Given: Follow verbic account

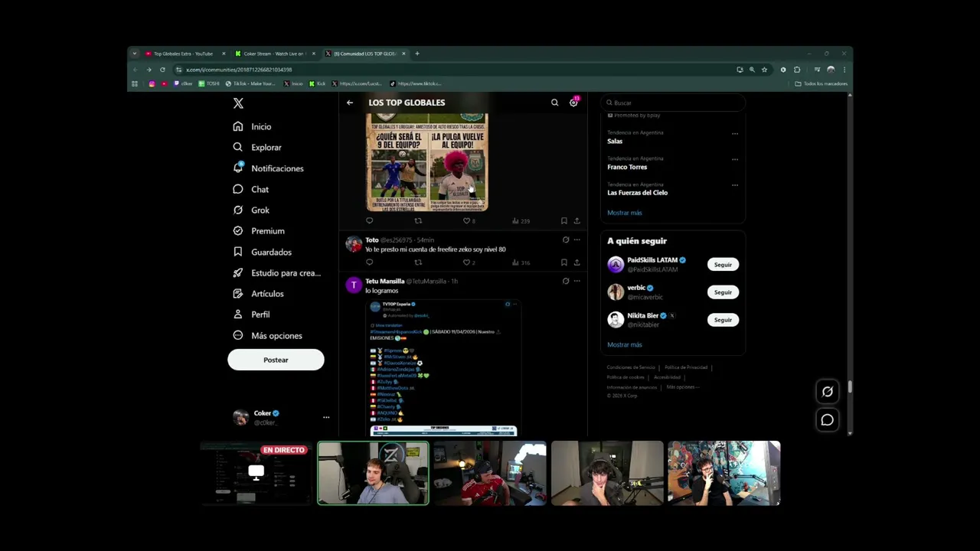Looking at the screenshot, I should 723,292.
